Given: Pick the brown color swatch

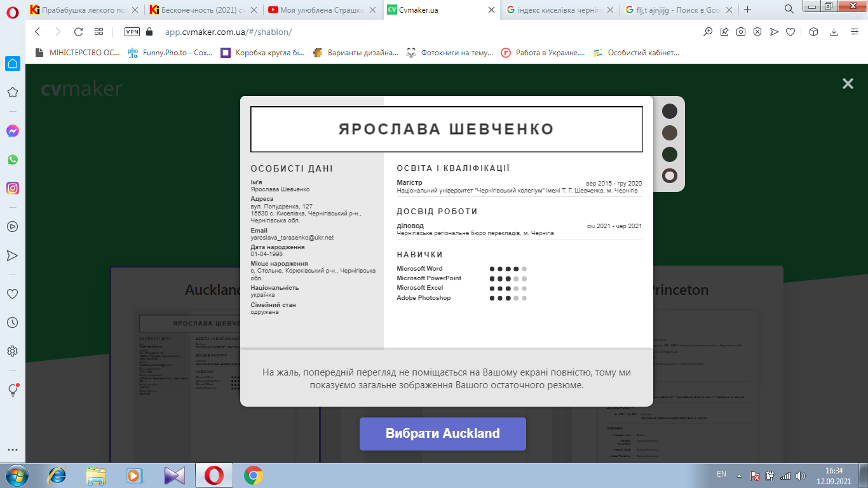Looking at the screenshot, I should click(670, 133).
